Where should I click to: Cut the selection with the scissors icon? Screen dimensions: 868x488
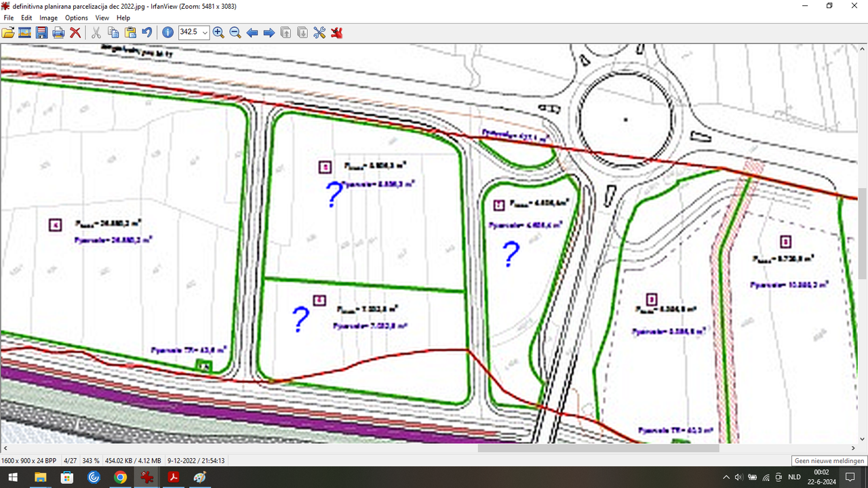pyautogui.click(x=96, y=33)
